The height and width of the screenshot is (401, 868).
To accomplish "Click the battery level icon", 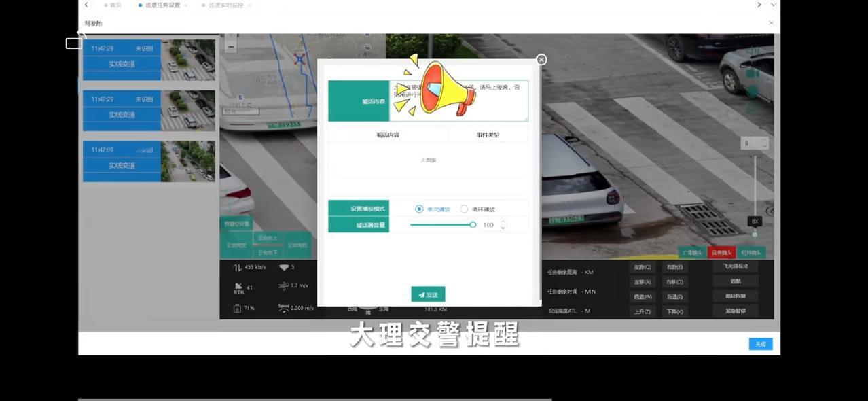I will 237,308.
